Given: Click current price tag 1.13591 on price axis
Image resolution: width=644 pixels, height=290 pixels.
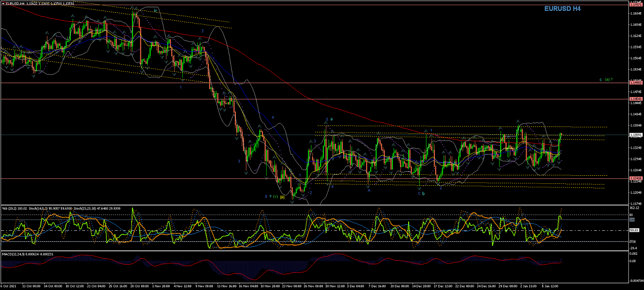Looking at the screenshot, I should coord(635,135).
